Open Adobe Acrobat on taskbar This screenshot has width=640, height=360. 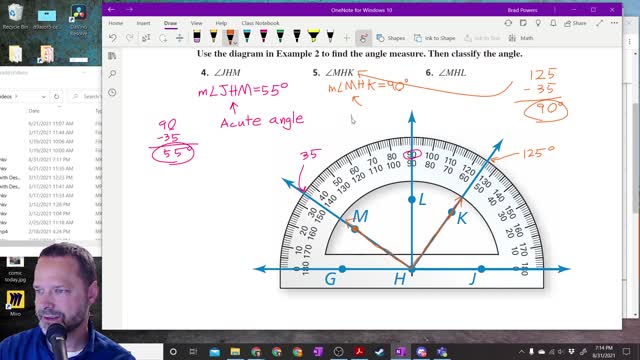click(359, 351)
